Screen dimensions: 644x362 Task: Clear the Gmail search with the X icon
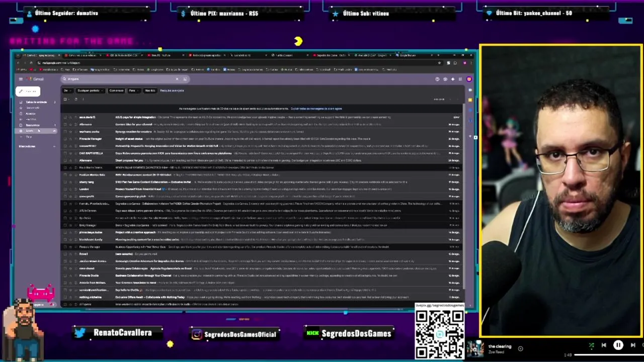tap(177, 79)
